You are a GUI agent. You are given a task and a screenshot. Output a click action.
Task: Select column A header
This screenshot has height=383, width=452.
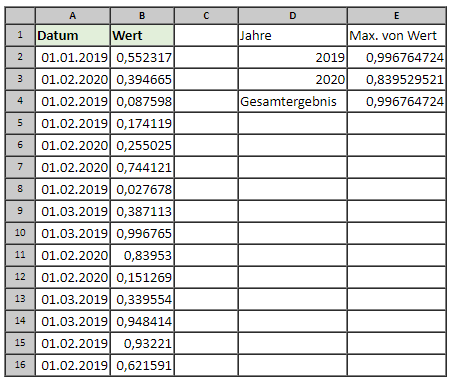[73, 16]
